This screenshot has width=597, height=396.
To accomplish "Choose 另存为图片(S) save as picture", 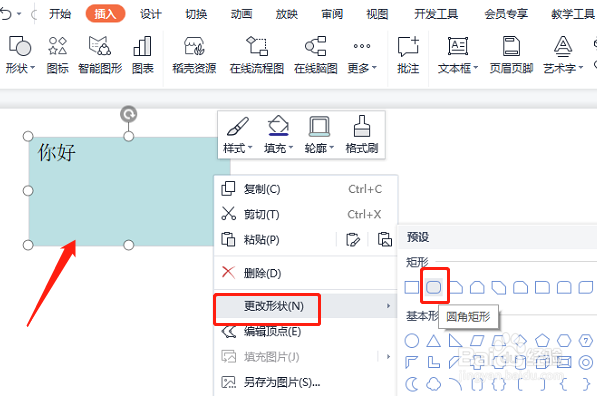I will [x=306, y=382].
